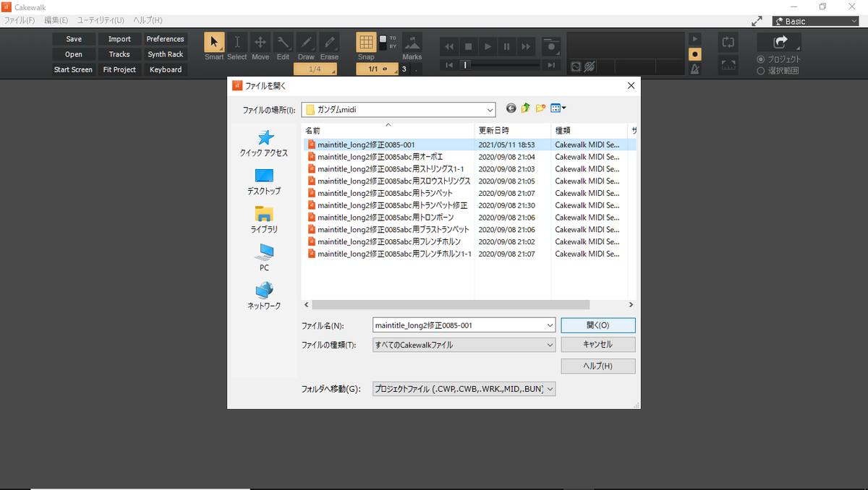Open クイック アクセス in the sidebar
The height and width of the screenshot is (490, 868).
coord(264,143)
